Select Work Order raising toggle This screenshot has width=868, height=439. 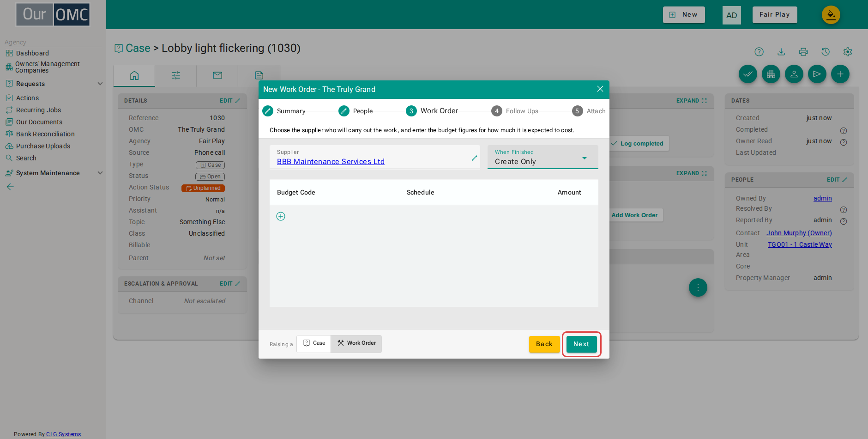point(356,343)
